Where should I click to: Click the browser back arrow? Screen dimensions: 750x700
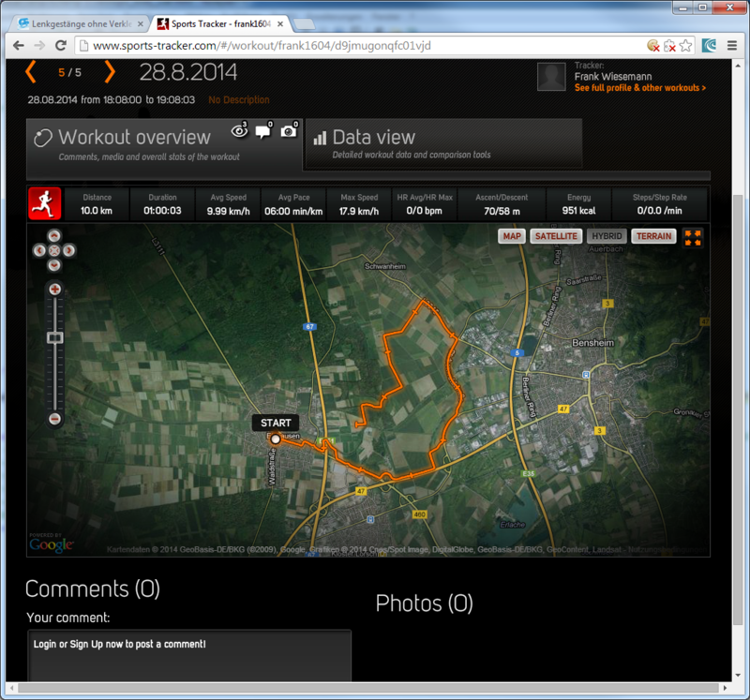click(19, 45)
